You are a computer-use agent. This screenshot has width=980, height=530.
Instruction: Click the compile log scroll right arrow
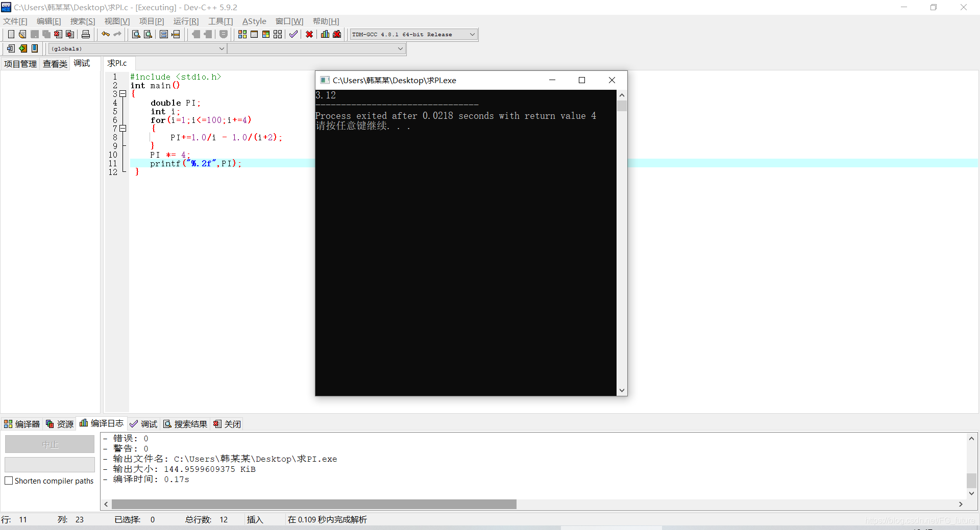click(x=961, y=504)
